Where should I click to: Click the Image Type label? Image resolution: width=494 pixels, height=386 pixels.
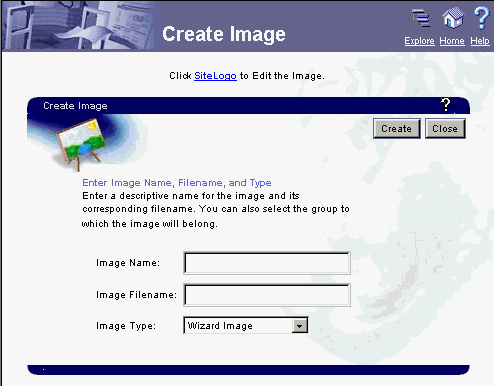[x=126, y=326]
